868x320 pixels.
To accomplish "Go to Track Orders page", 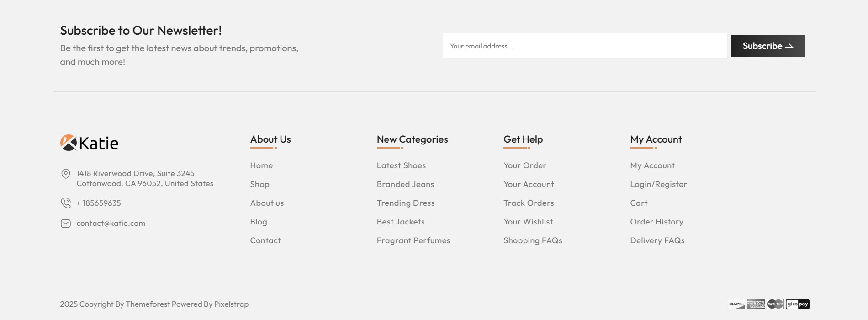I will 529,203.
